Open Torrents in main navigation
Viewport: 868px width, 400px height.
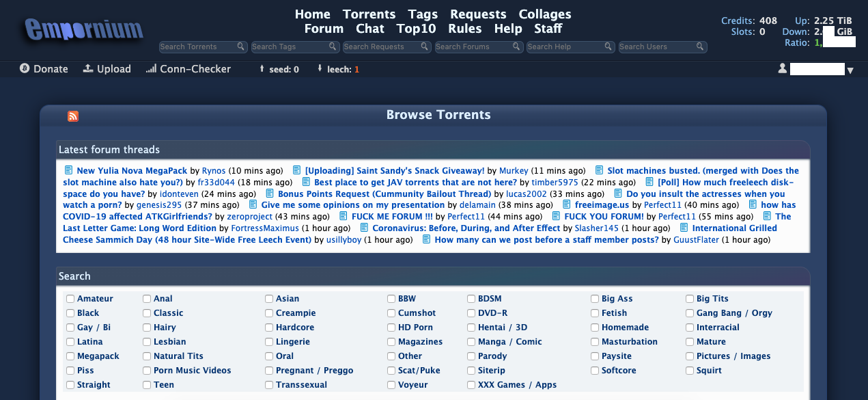point(369,14)
